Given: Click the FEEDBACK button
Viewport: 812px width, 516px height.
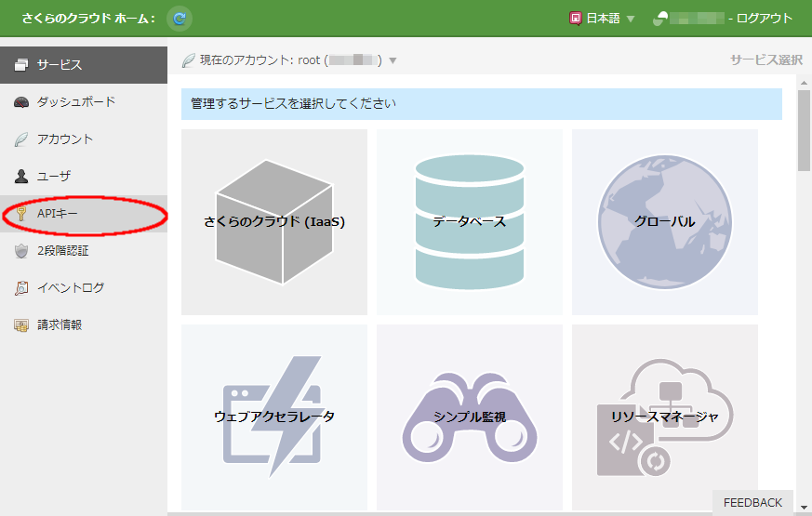Looking at the screenshot, I should (x=752, y=502).
